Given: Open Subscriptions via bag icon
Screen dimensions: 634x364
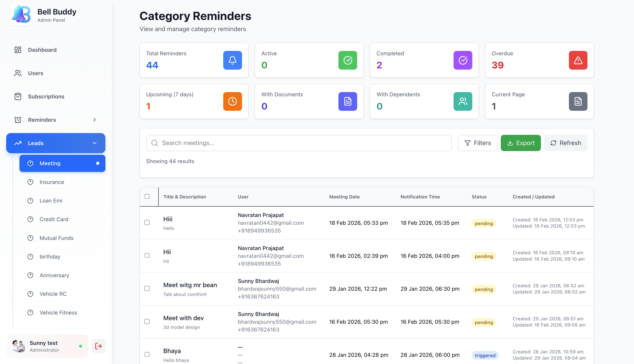Looking at the screenshot, I should pyautogui.click(x=18, y=96).
